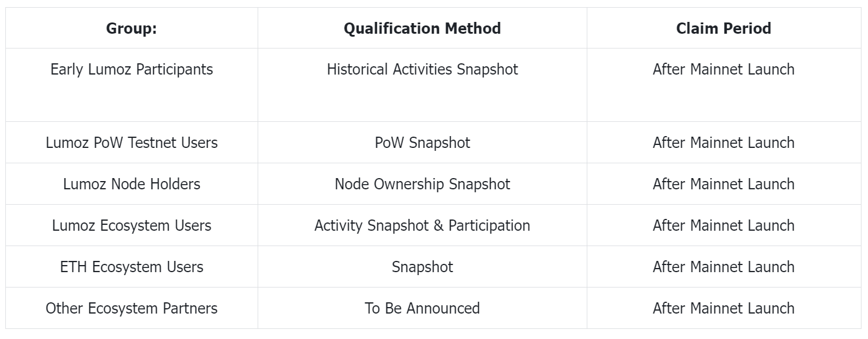
Task: Click the 'Other Ecosystem Partners' cell
Action: pos(132,308)
